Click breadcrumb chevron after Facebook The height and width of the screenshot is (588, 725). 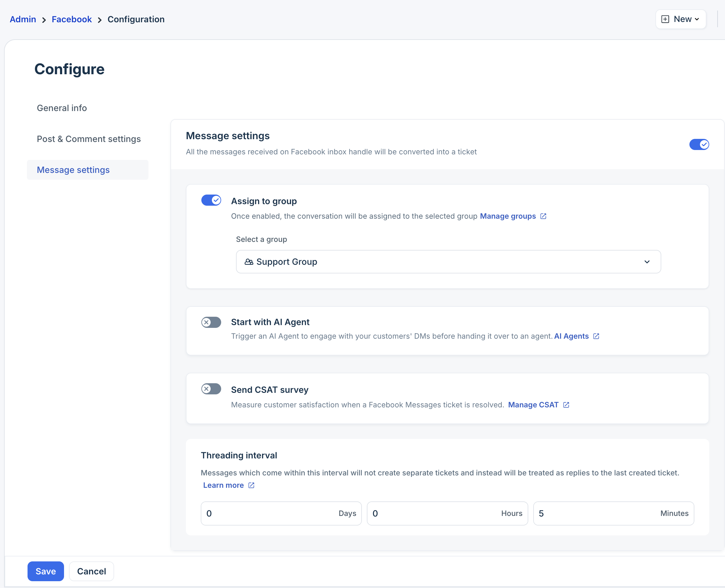click(100, 20)
